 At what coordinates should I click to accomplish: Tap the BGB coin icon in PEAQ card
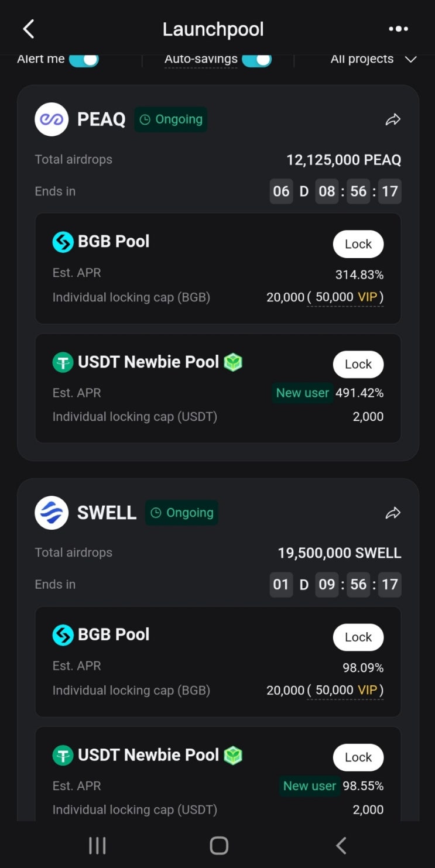pyautogui.click(x=63, y=242)
